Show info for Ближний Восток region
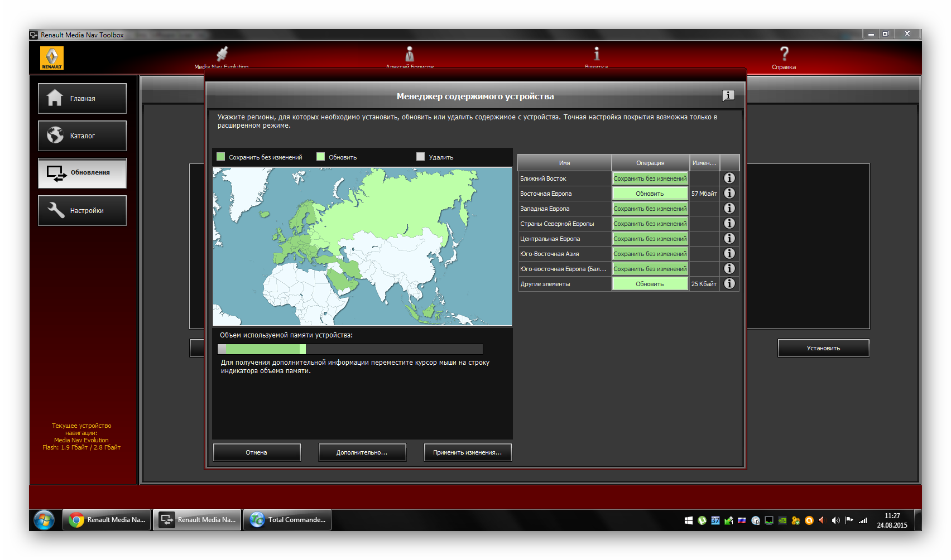This screenshot has width=951, height=560. click(729, 178)
